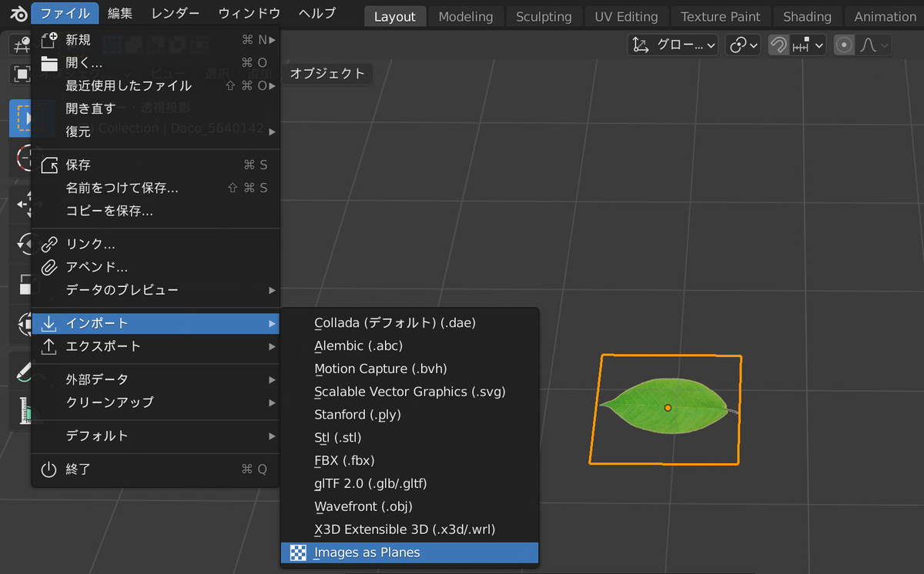Click the new file icon beside 新規
The image size is (924, 574).
click(49, 40)
